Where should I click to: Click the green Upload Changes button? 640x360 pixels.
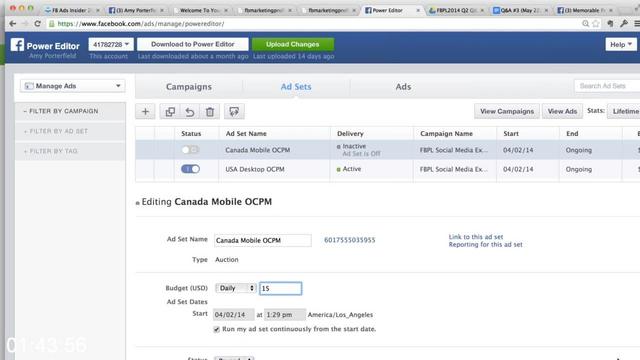(293, 44)
